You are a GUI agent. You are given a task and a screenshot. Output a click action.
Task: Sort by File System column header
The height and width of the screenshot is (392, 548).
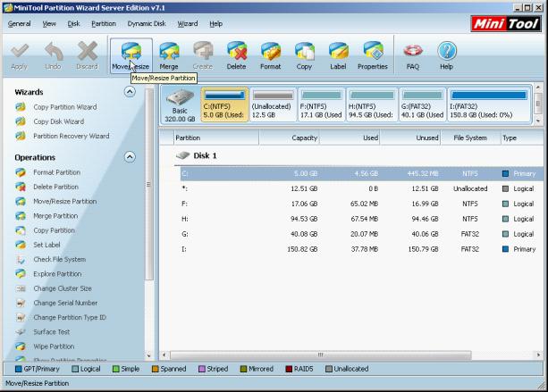(470, 138)
